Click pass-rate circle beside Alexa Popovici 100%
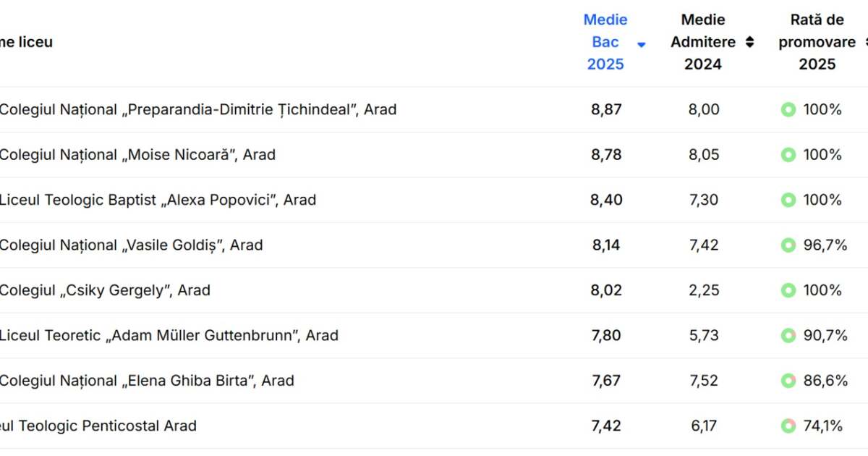 788,200
